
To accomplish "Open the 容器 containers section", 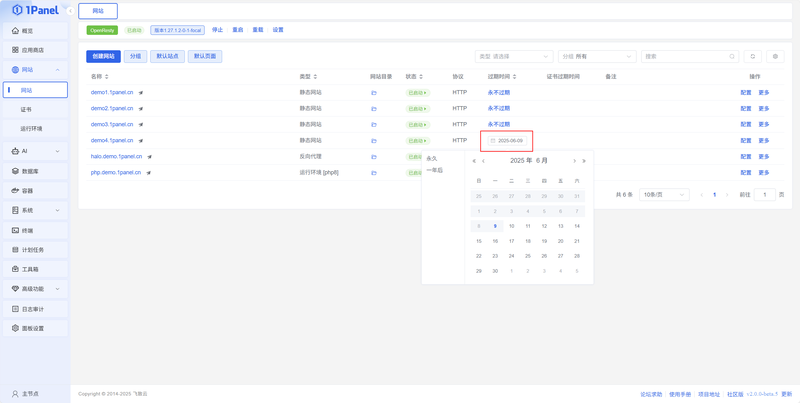I will [x=35, y=191].
